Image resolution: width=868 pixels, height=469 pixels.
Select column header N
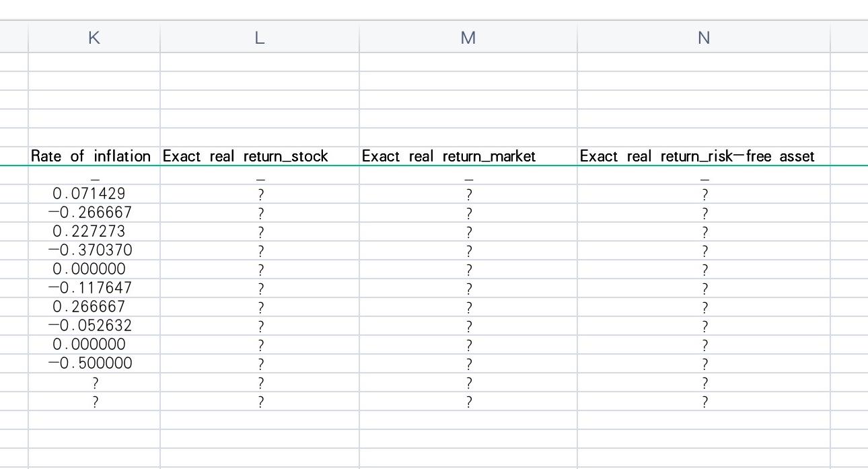[703, 38]
